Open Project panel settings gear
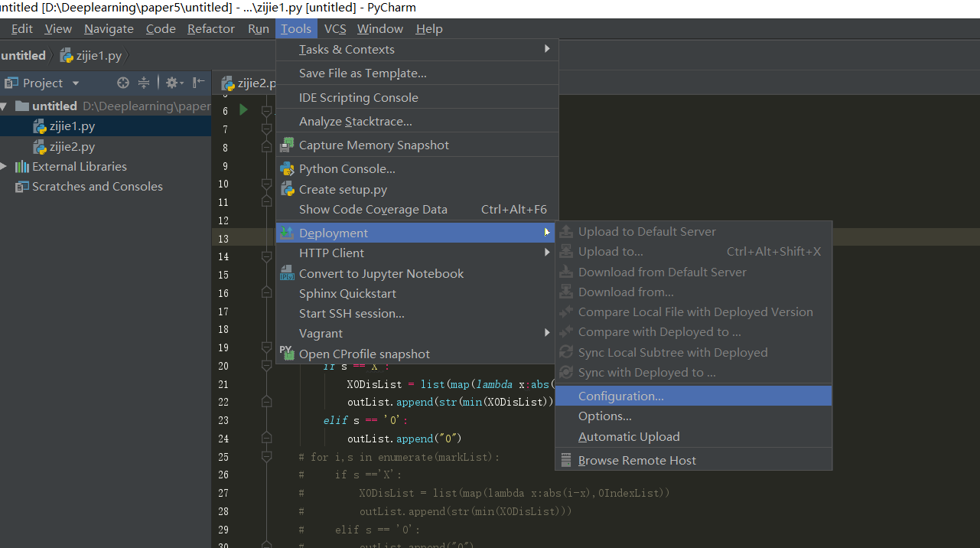This screenshot has height=548, width=980. pos(172,83)
